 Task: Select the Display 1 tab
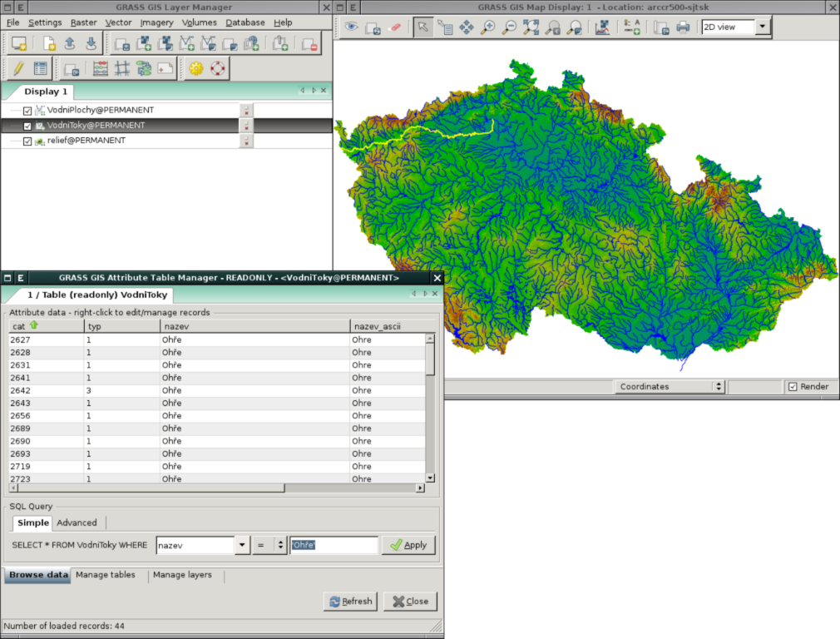coord(46,92)
